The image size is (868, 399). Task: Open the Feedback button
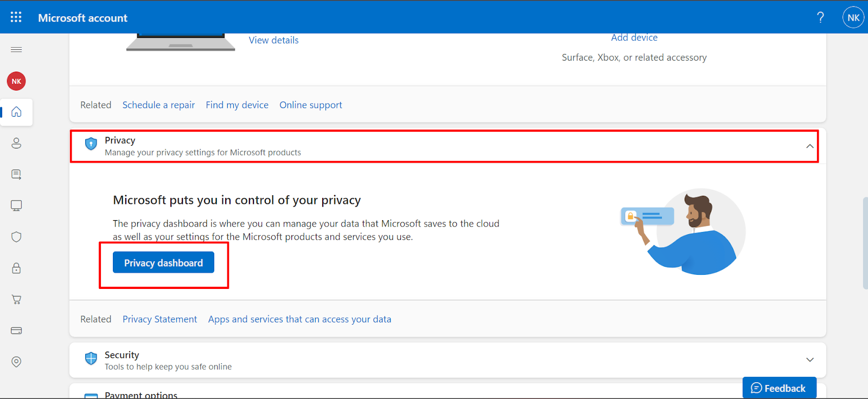[x=779, y=388]
